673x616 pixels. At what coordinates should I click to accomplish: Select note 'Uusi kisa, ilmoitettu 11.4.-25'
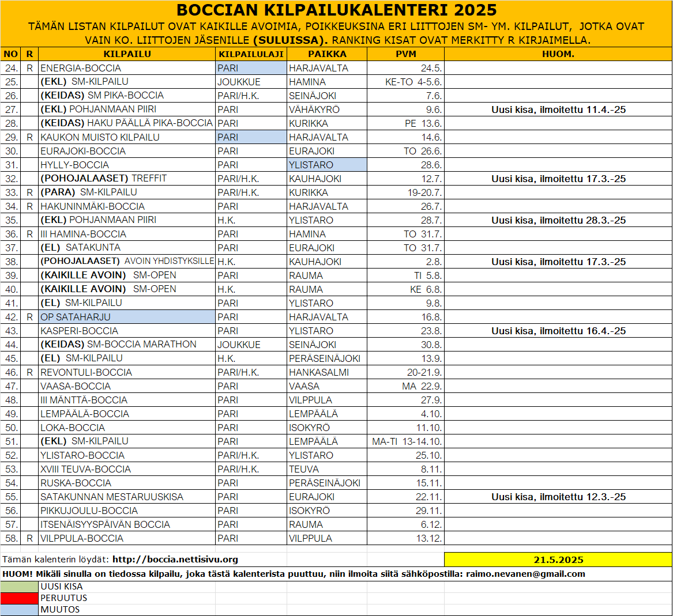[x=558, y=110]
